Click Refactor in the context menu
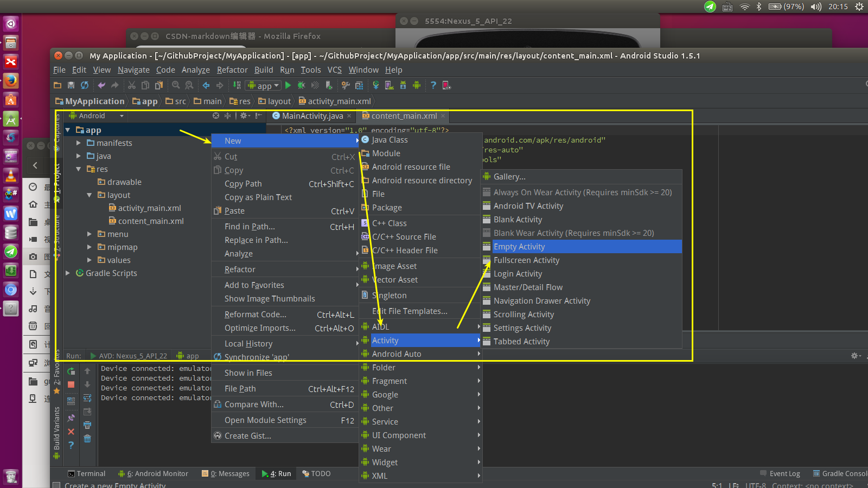The image size is (868, 488). point(285,269)
